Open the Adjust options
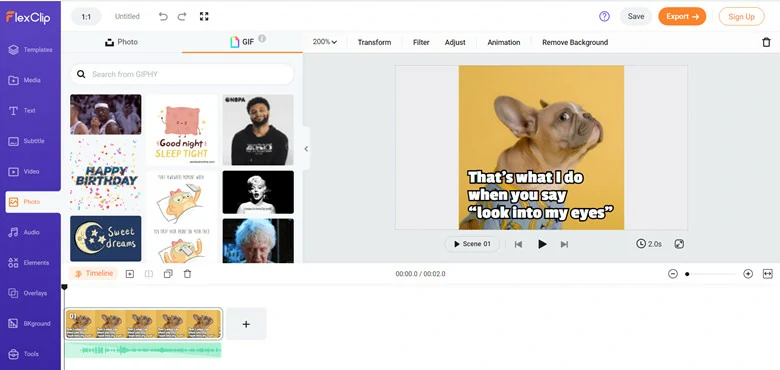 pyautogui.click(x=455, y=42)
